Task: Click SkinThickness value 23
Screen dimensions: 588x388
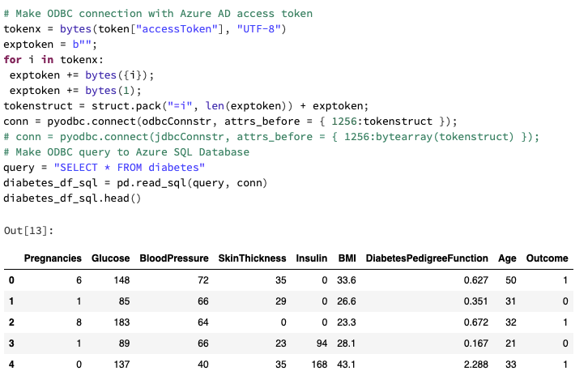Action: [x=280, y=343]
